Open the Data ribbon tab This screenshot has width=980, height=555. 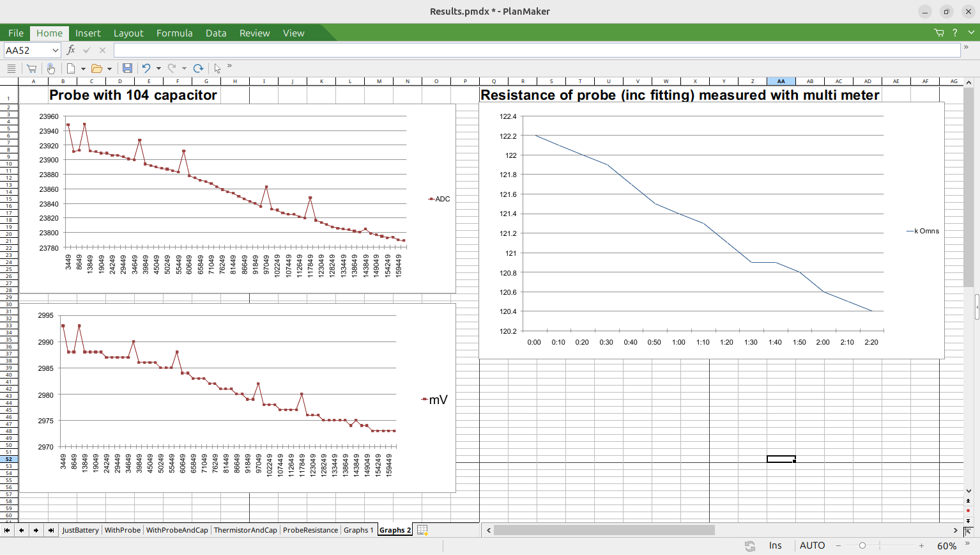216,33
